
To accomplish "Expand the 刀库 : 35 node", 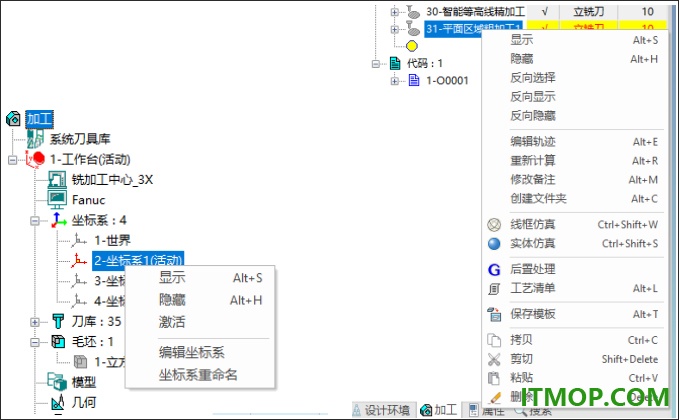I will (35, 322).
